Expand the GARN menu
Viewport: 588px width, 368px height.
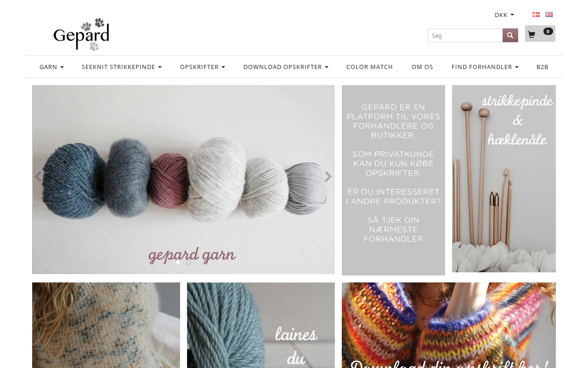pos(51,67)
